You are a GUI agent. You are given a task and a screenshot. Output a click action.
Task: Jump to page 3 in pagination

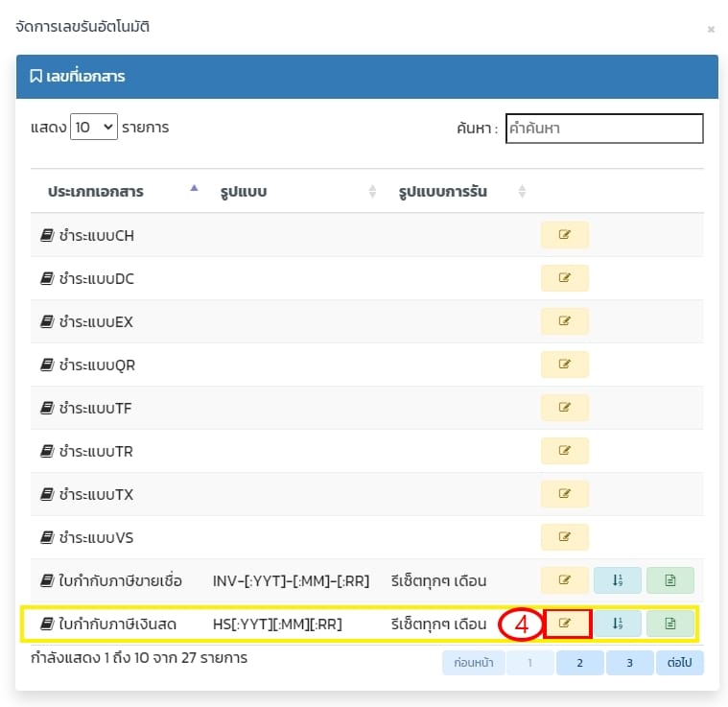pyautogui.click(x=629, y=663)
